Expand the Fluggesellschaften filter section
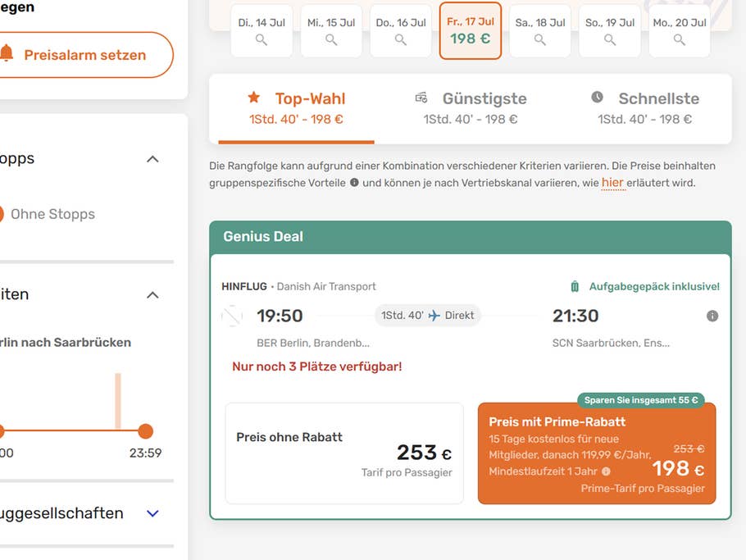This screenshot has width=746, height=560. (152, 514)
